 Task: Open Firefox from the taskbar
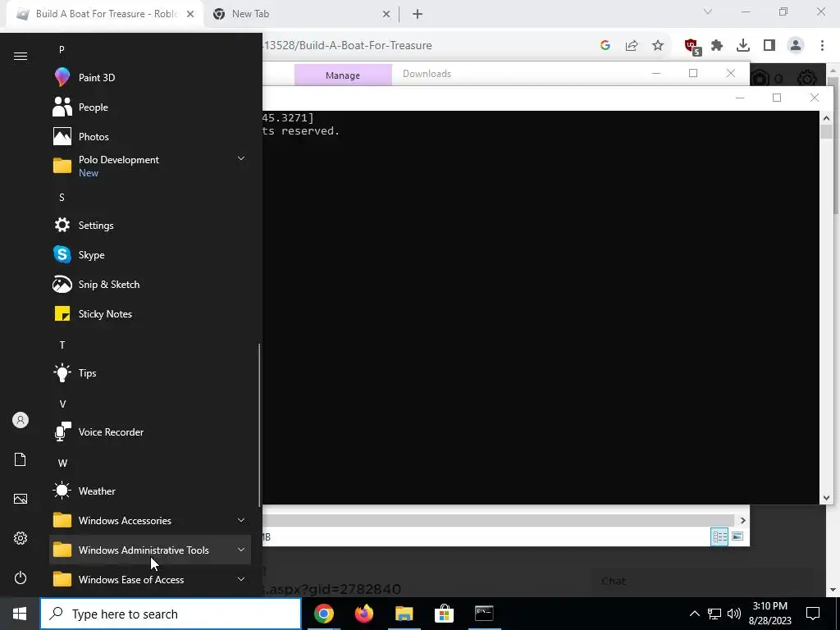pyautogui.click(x=363, y=614)
